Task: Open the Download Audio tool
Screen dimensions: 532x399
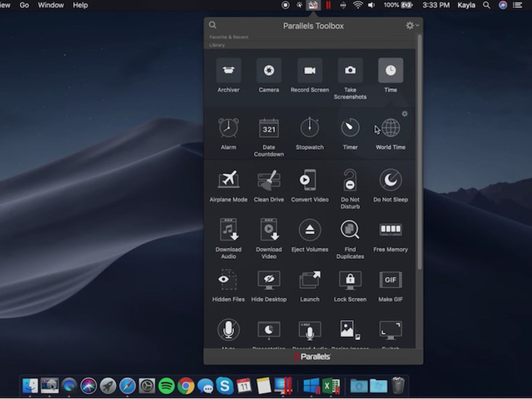Action: tap(228, 229)
